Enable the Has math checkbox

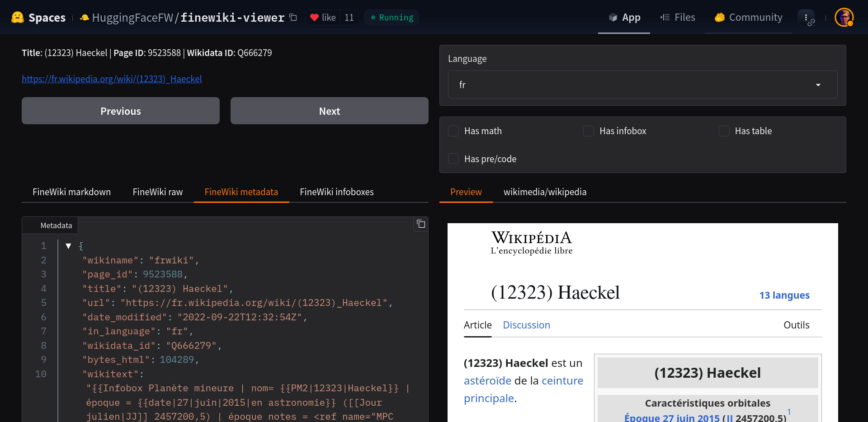pos(453,131)
